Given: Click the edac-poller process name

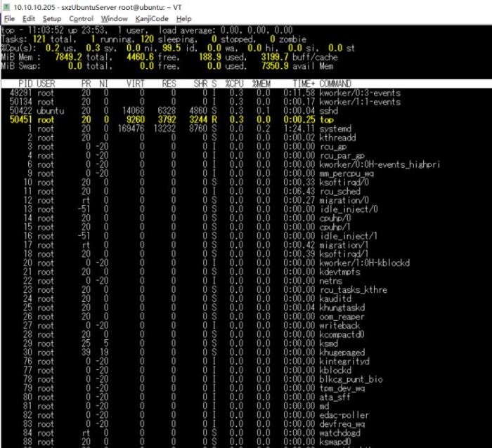Looking at the screenshot, I should [x=344, y=415].
